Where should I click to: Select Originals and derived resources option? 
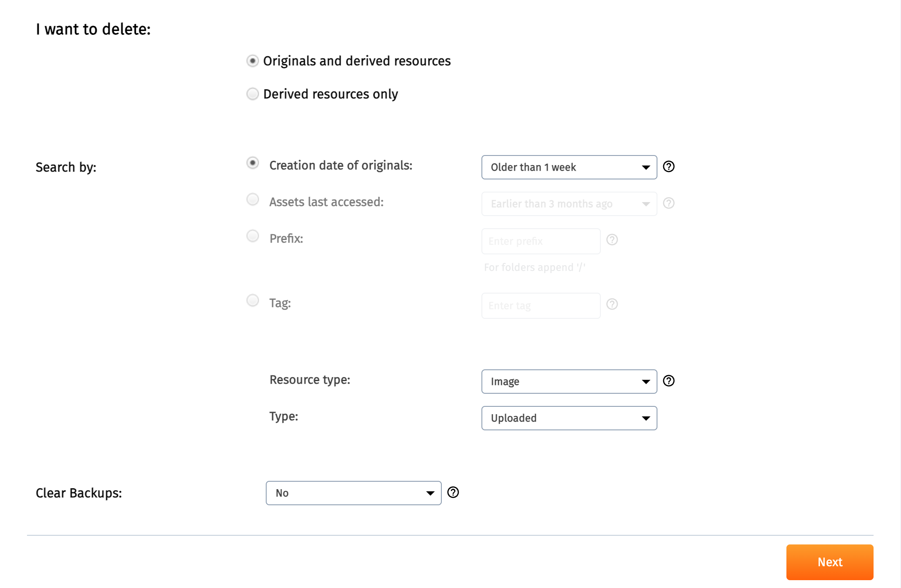point(253,61)
